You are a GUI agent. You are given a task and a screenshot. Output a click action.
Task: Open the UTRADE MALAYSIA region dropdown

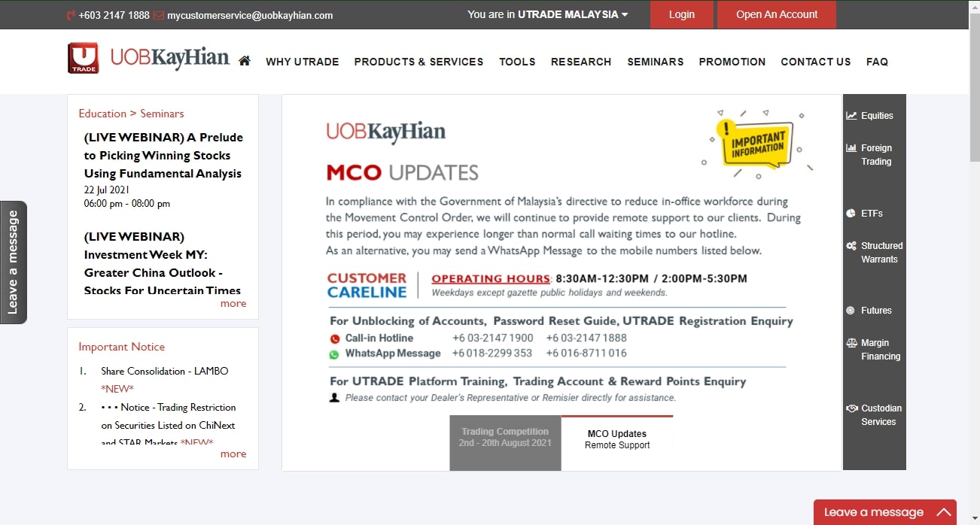pyautogui.click(x=548, y=14)
